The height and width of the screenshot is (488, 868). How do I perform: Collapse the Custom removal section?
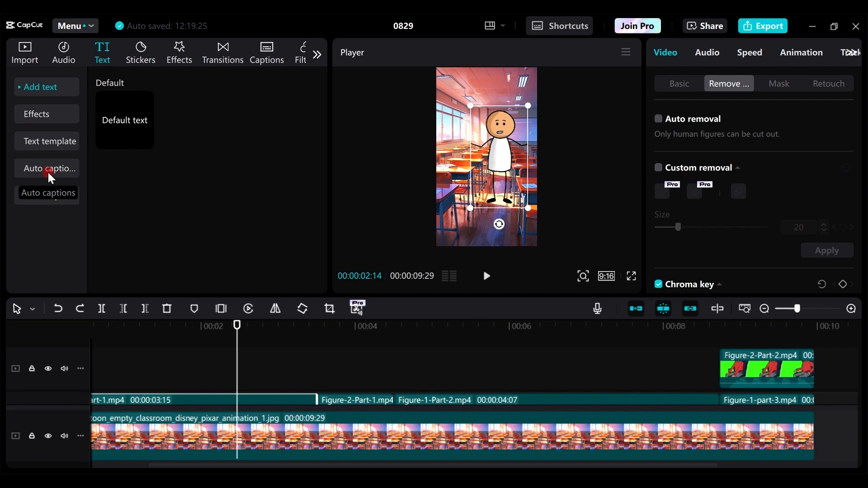click(x=738, y=168)
